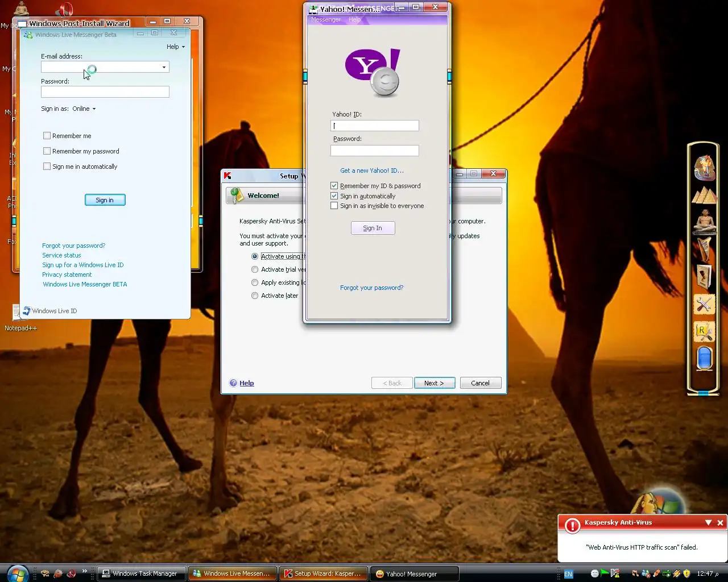Click the Windows Live Messenger BETA link
The image size is (728, 582).
tap(85, 284)
